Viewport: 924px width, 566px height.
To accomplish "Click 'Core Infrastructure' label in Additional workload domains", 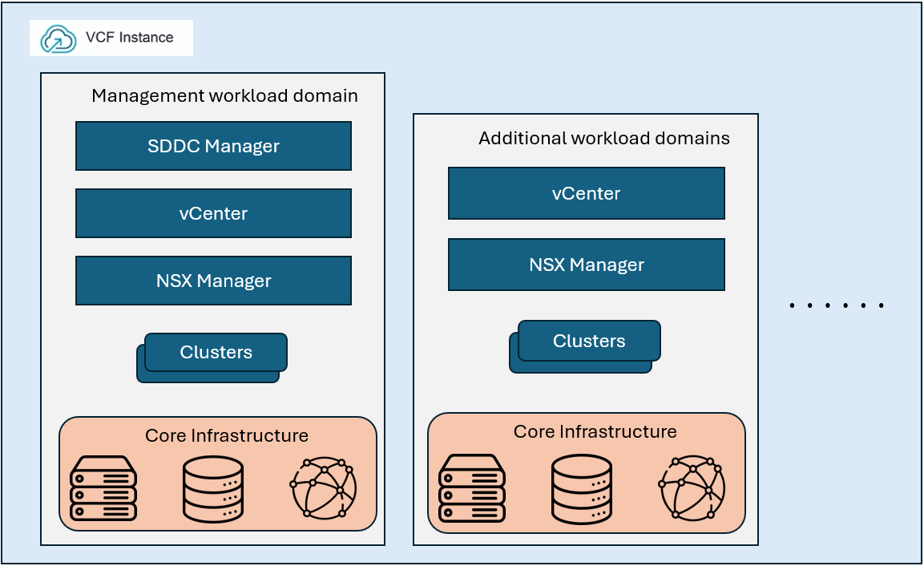I will pyautogui.click(x=595, y=431).
